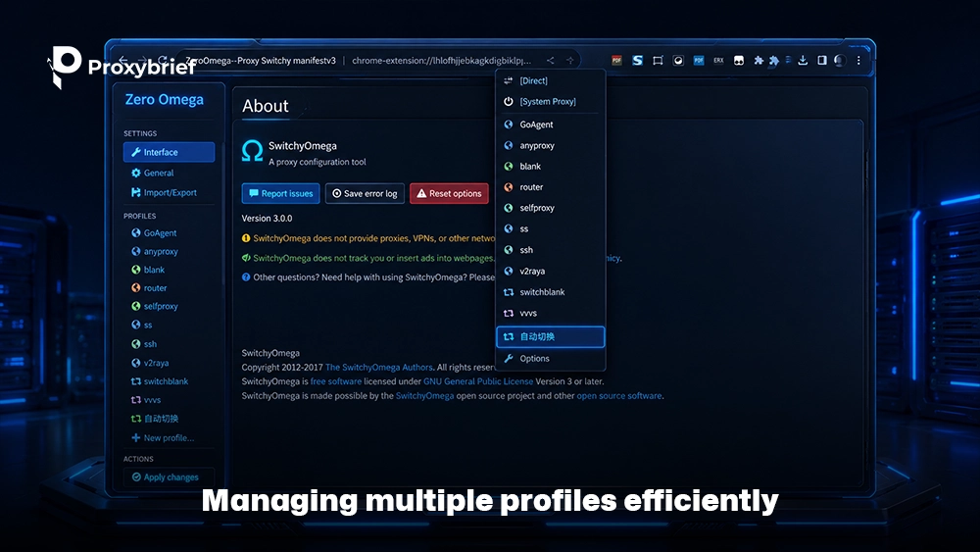Select vvvs in the popup menu
Image resolution: width=980 pixels, height=552 pixels.
(x=551, y=313)
